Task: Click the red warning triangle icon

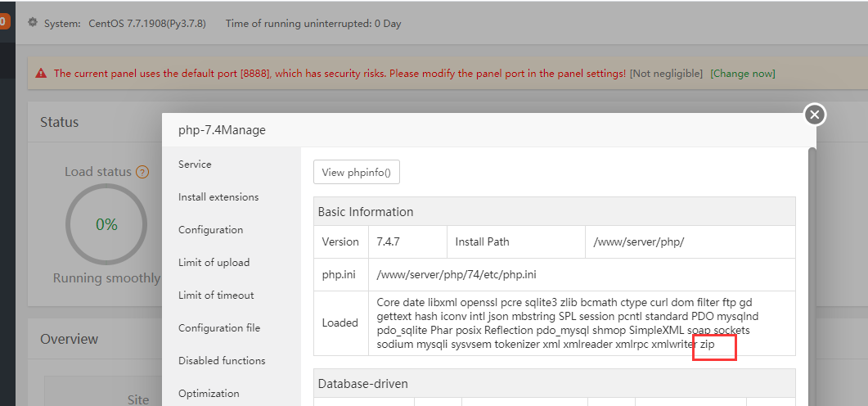Action: (41, 74)
